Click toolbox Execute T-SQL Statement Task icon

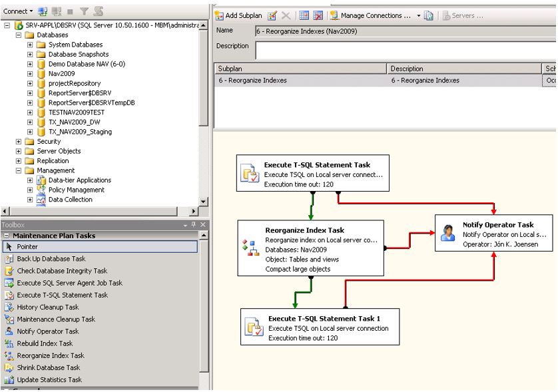tap(9, 295)
